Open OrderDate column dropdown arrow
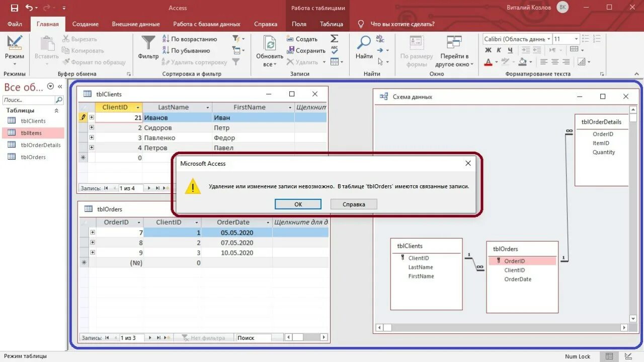The height and width of the screenshot is (362, 644). [267, 222]
